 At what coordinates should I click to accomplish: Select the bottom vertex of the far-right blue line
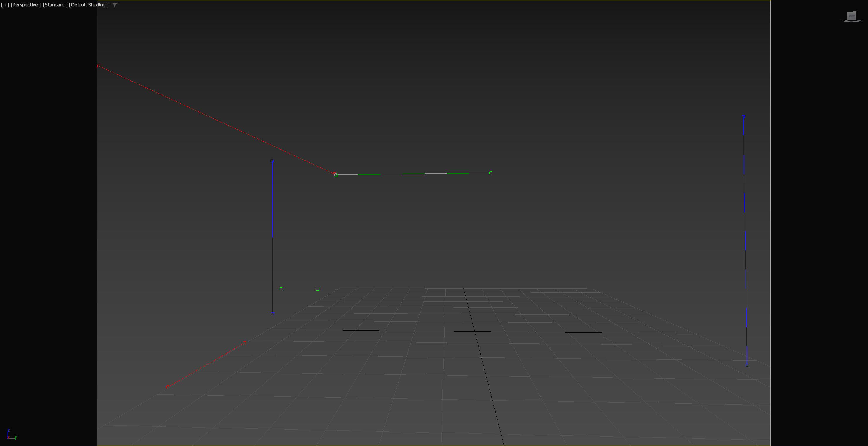pyautogui.click(x=747, y=365)
